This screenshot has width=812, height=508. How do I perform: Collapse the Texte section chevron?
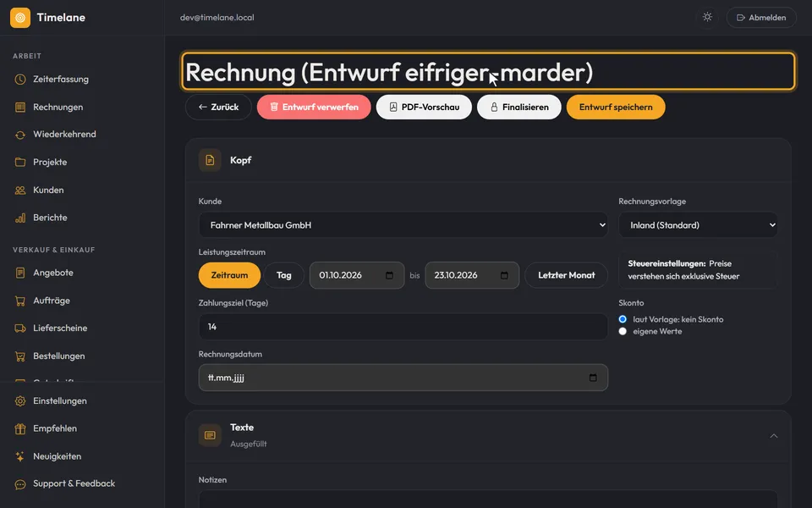click(774, 436)
